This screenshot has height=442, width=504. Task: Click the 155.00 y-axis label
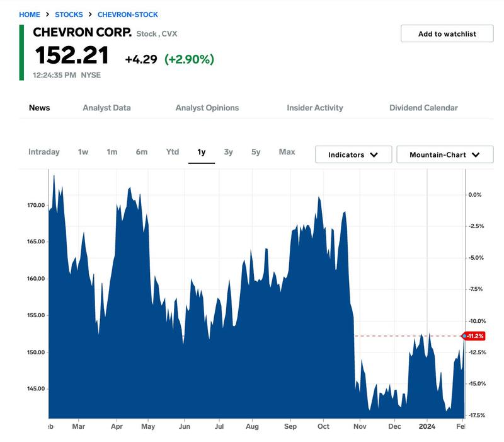[x=36, y=315]
